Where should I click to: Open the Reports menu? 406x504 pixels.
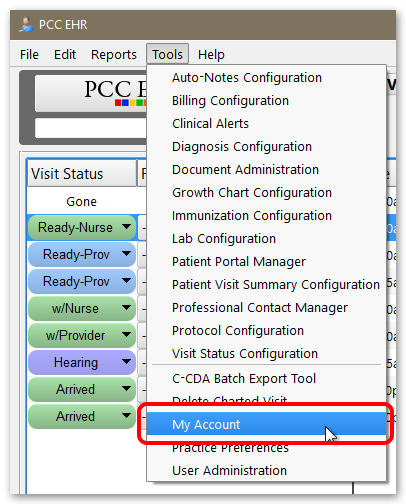pyautogui.click(x=114, y=54)
